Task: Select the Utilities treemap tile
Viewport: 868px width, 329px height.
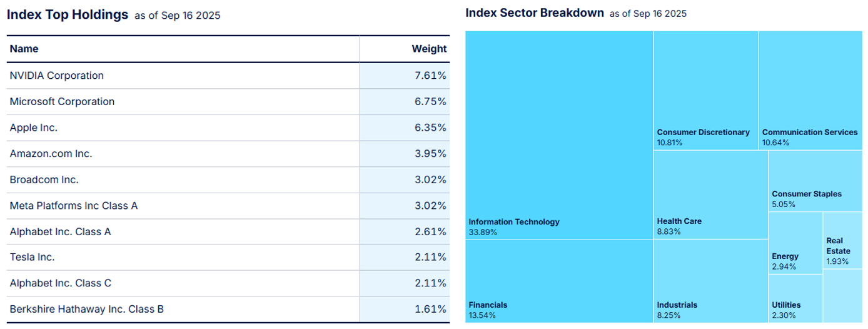Action: [795, 298]
